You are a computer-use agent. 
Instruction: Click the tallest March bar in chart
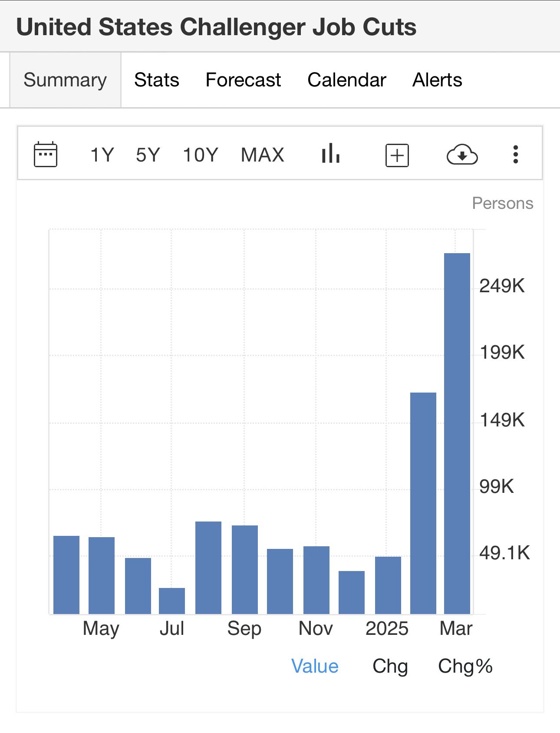(457, 433)
